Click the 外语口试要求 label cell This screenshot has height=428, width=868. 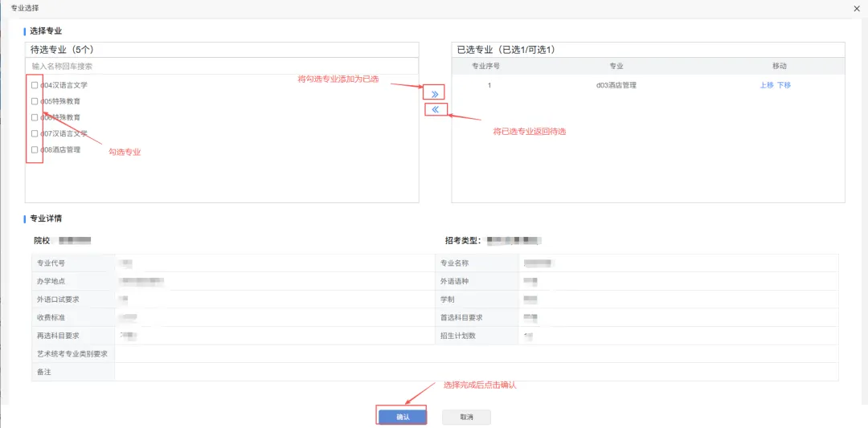click(73, 300)
